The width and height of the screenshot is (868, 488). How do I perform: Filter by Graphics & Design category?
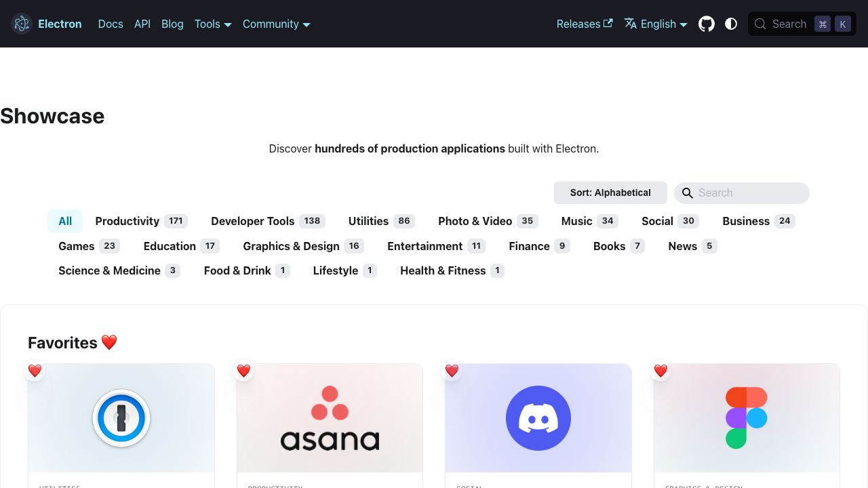click(304, 246)
